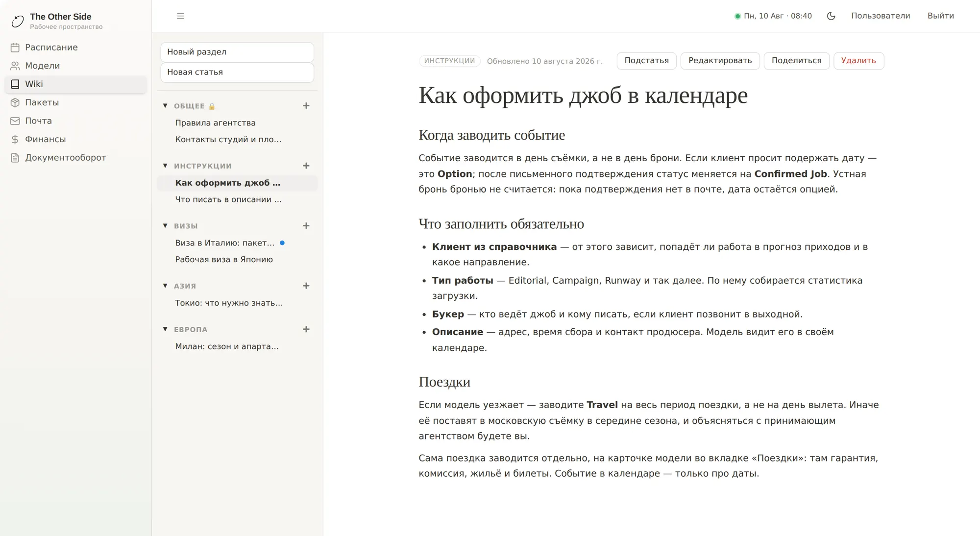Click bold text Тип работы
980x536 pixels.
point(463,281)
